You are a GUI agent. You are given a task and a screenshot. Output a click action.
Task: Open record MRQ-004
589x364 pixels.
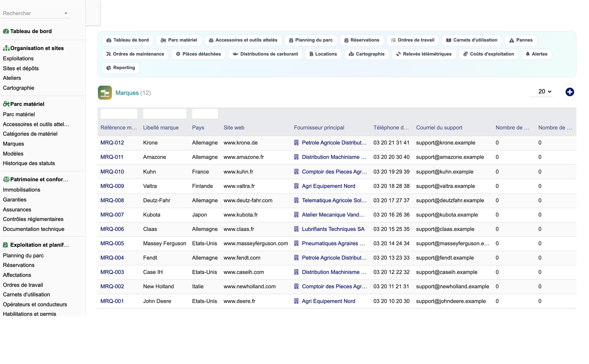[112, 258]
